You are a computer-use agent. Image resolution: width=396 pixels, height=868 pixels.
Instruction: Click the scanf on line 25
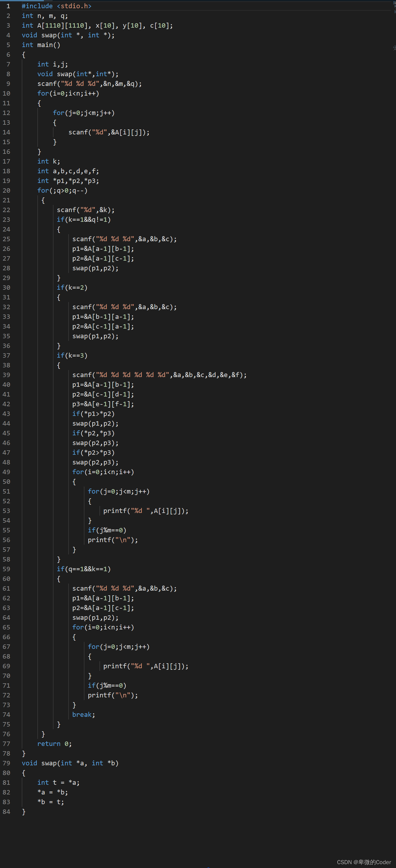[125, 239]
